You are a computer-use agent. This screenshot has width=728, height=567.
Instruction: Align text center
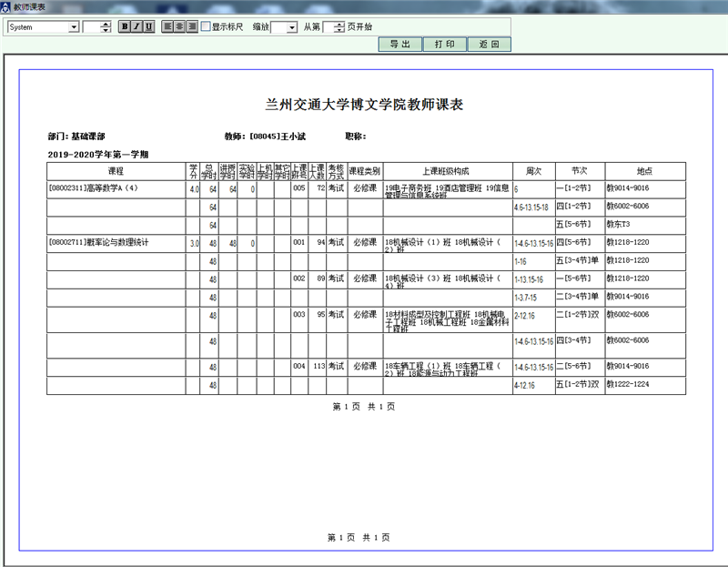click(x=180, y=26)
